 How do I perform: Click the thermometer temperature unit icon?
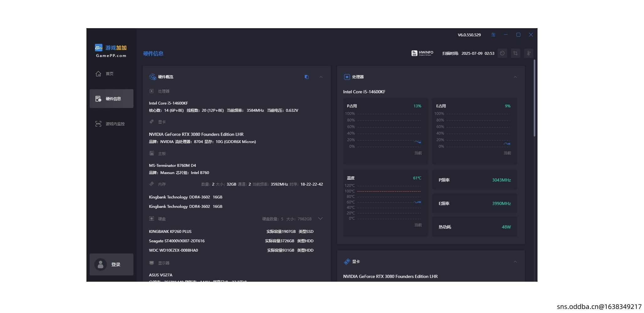click(x=529, y=53)
